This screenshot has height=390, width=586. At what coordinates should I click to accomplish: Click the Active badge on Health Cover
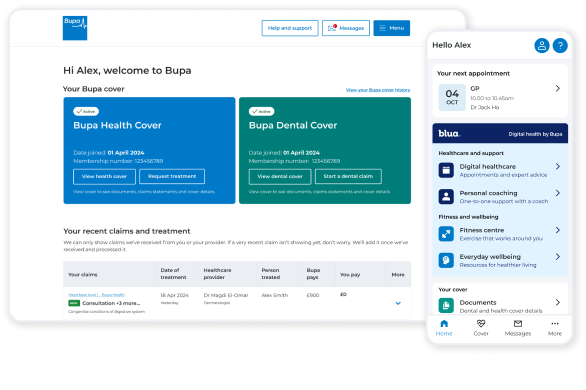(86, 111)
